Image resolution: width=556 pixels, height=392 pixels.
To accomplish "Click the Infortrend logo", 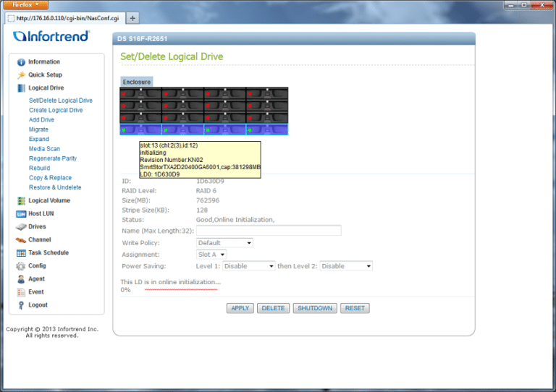I will (51, 35).
